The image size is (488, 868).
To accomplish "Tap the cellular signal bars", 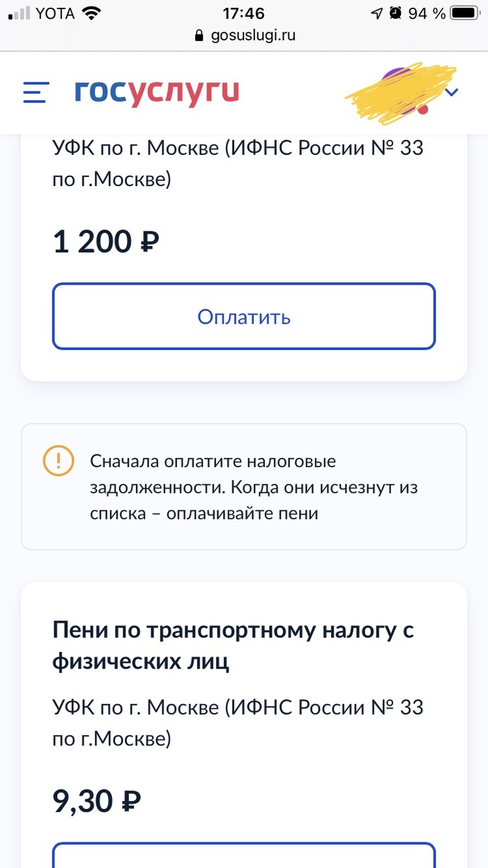I will (x=19, y=13).
